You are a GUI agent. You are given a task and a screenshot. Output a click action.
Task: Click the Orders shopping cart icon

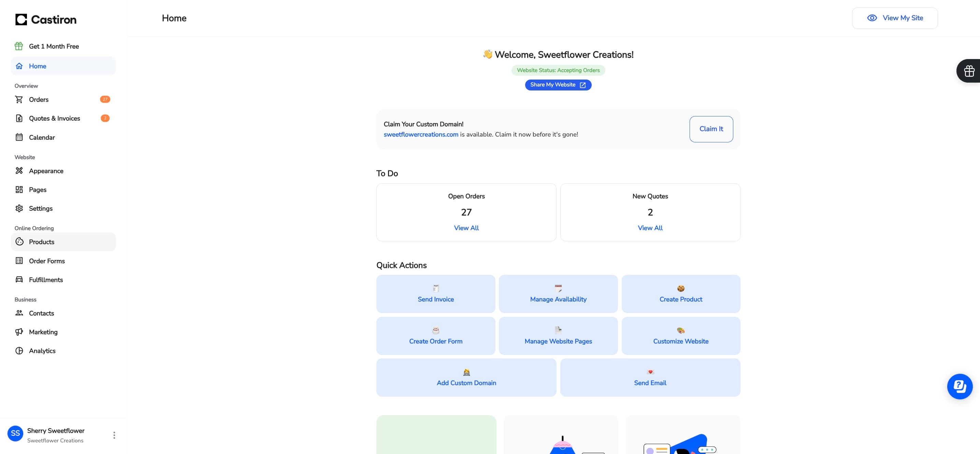point(19,99)
